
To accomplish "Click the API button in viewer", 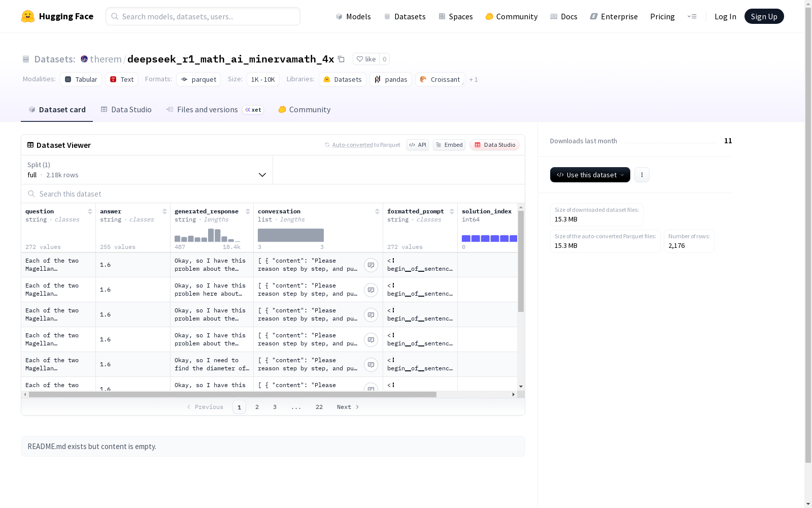I will (x=418, y=145).
